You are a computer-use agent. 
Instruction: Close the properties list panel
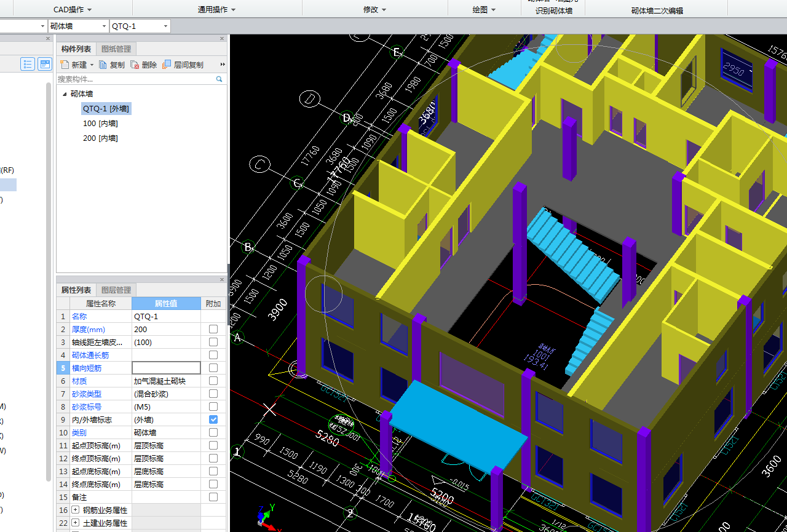pos(223,280)
